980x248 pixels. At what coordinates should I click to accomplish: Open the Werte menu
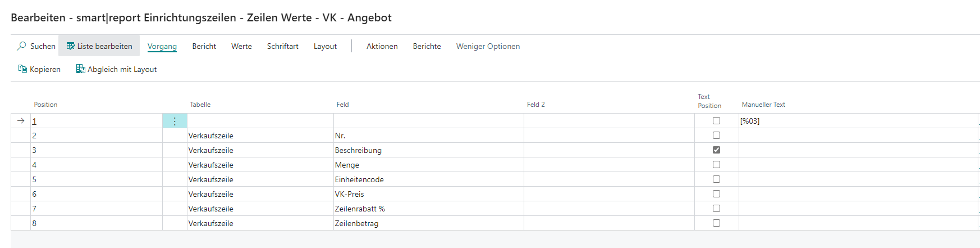click(241, 46)
